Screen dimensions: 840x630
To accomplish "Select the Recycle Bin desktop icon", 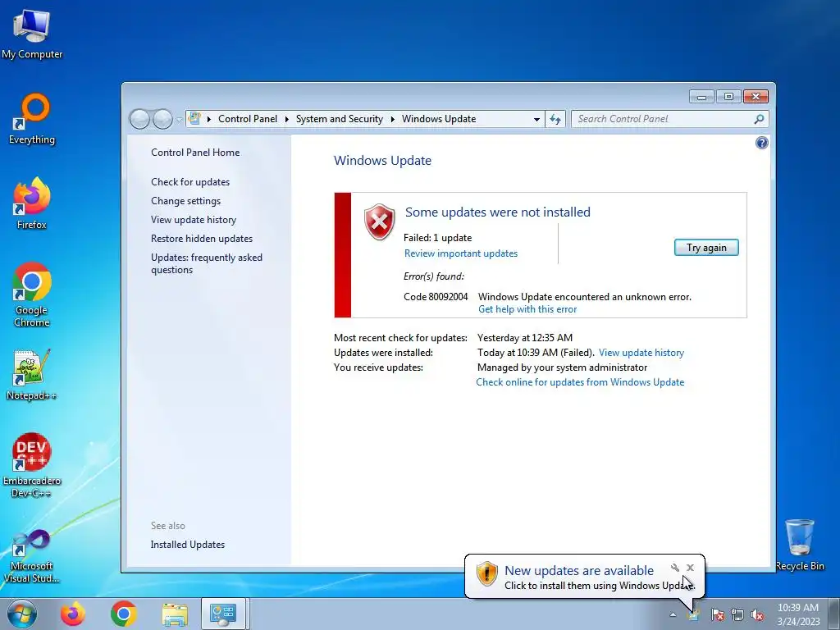I will coord(799,545).
